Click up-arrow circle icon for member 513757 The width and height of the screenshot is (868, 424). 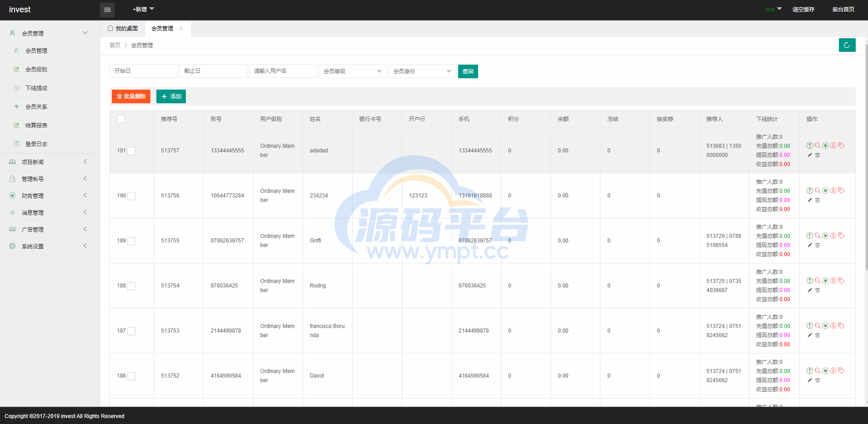coord(810,146)
